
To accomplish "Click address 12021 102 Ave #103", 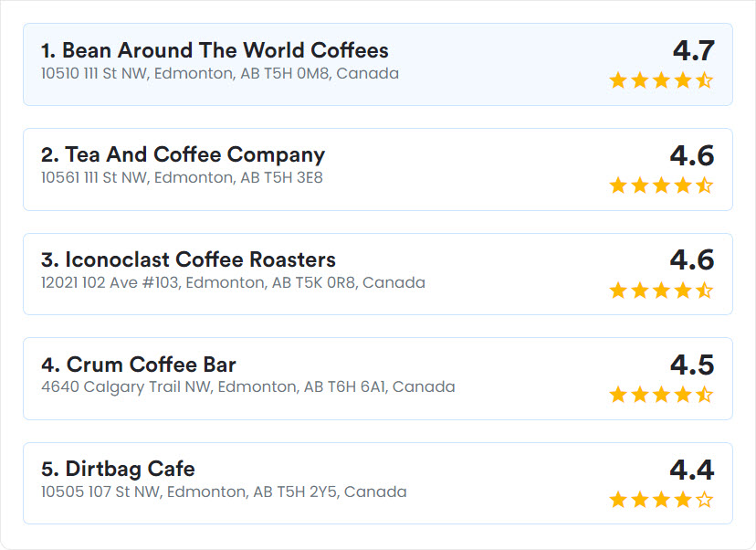I will [233, 282].
